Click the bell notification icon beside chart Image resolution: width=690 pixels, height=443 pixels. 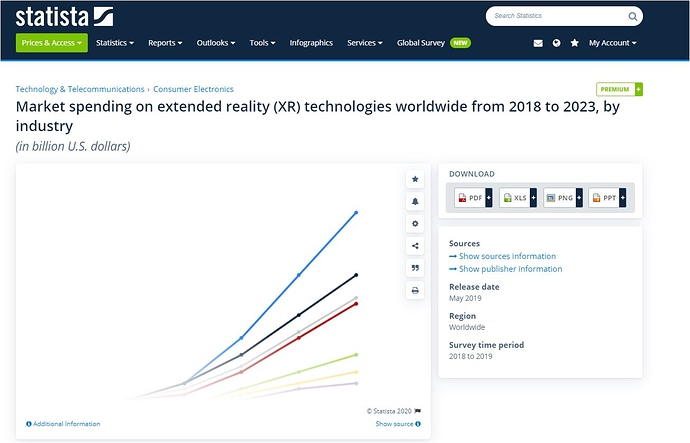coord(415,201)
